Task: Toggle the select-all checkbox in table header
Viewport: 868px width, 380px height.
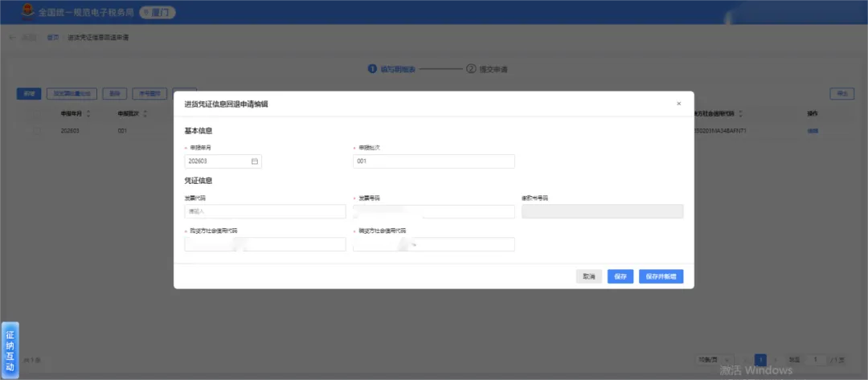Action: (37, 114)
